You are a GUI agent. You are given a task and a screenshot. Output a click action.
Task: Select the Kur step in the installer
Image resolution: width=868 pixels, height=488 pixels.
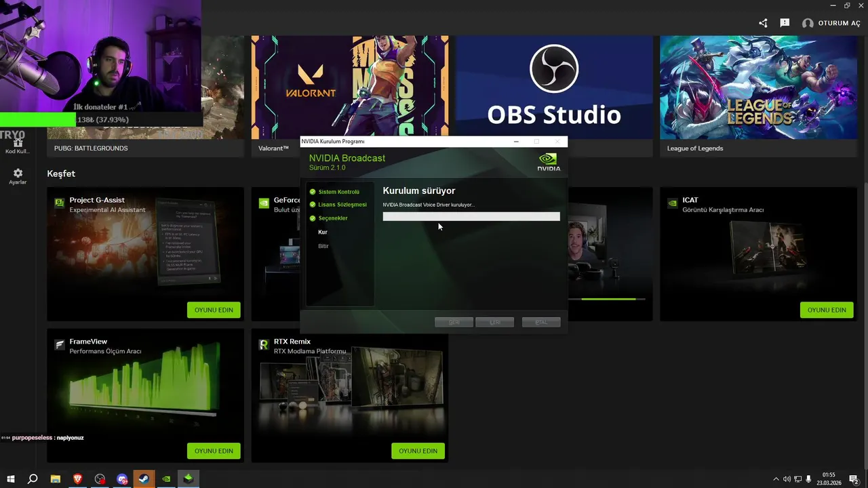323,232
